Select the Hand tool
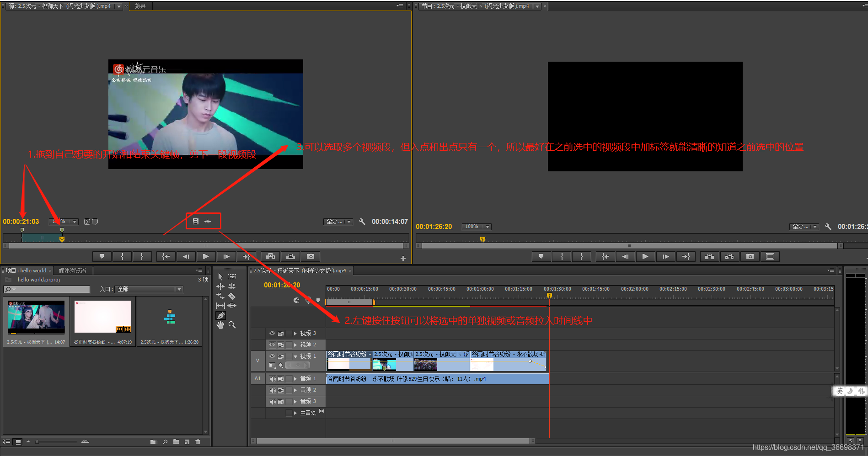This screenshot has height=456, width=868. tap(220, 325)
